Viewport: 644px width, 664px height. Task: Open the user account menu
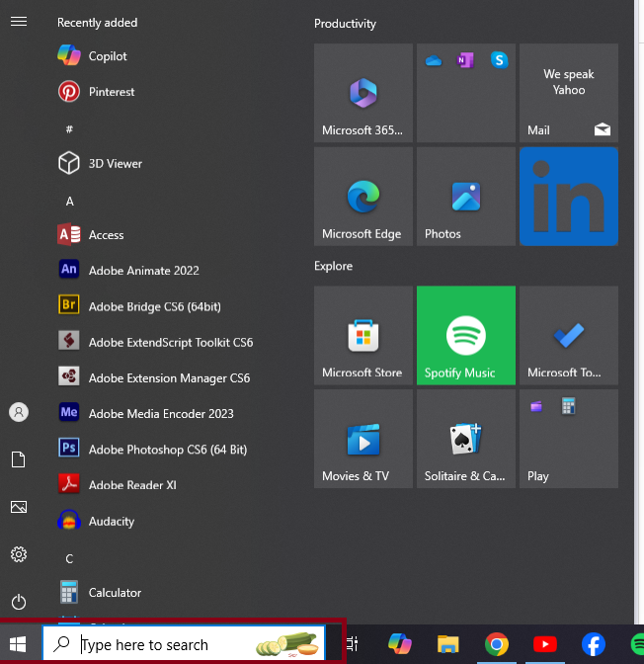[19, 412]
